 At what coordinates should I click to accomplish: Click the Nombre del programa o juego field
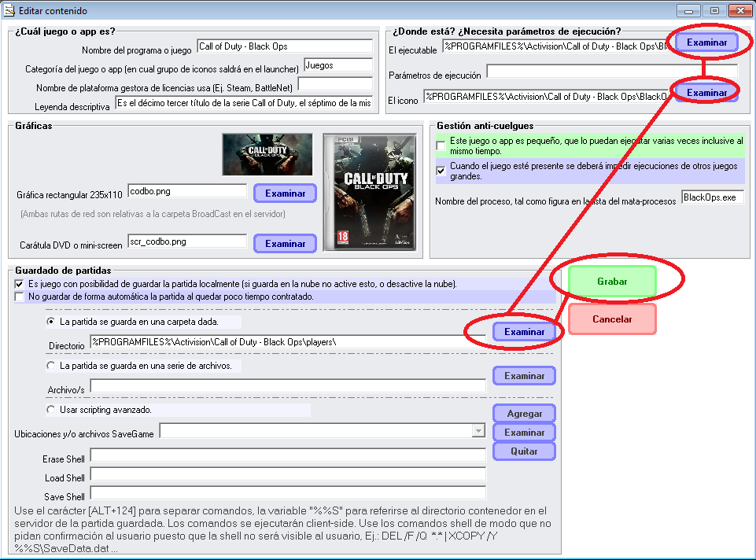pos(285,46)
